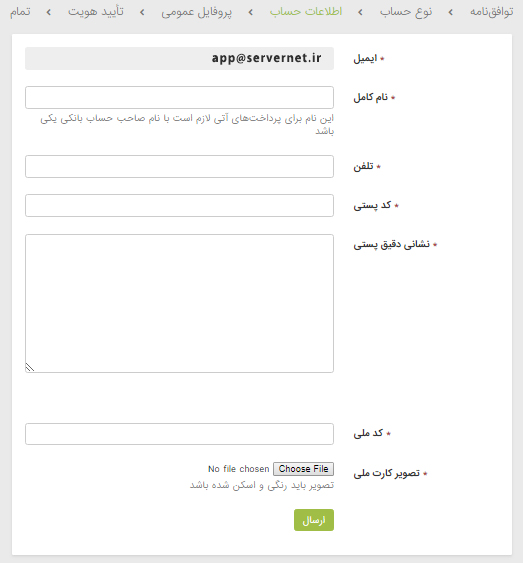
Task: Focus the کد پستی input field
Action: pos(179,205)
